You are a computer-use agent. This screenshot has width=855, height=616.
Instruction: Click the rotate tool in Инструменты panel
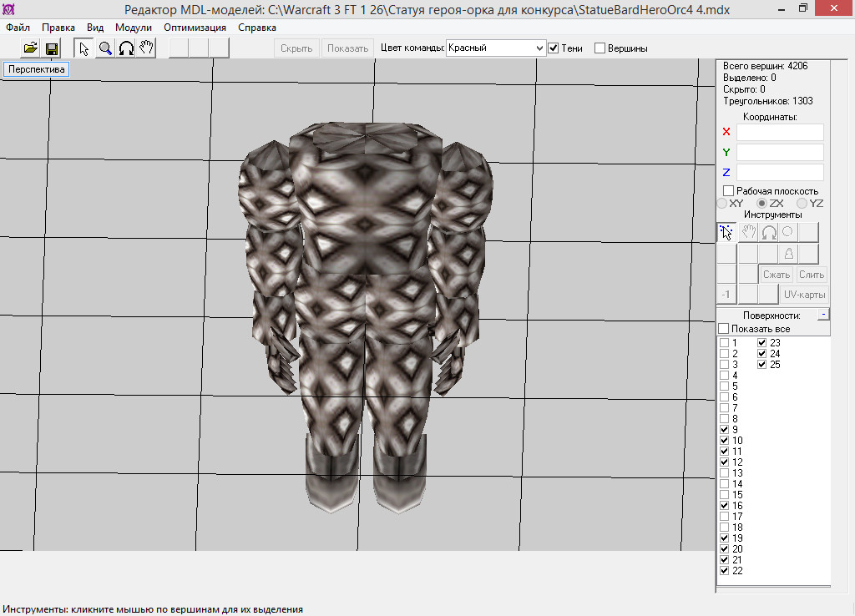(x=769, y=232)
